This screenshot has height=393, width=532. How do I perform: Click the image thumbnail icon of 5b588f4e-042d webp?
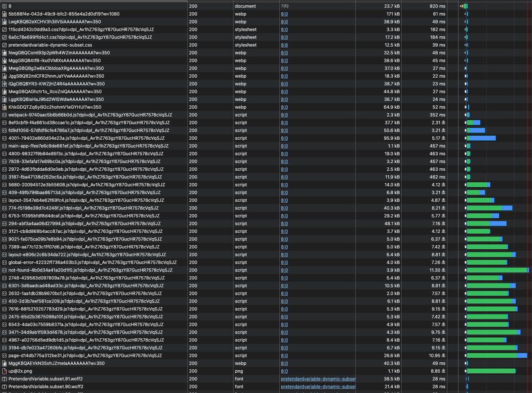tap(4, 14)
